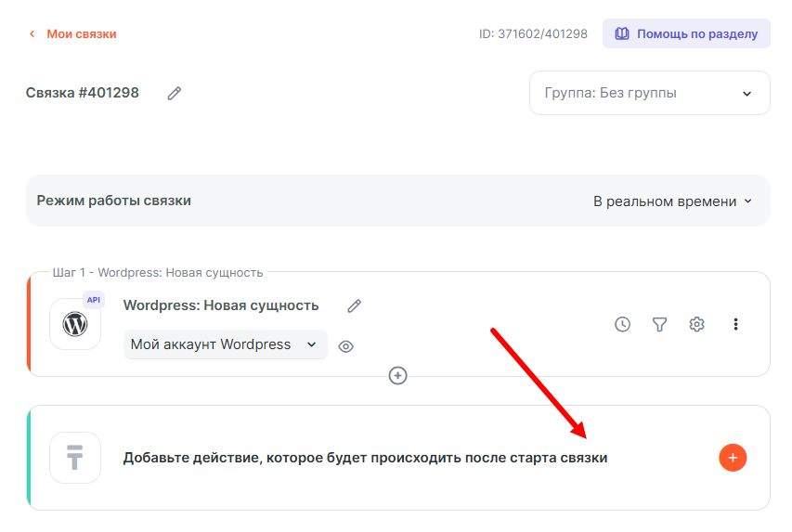The image size is (792, 532).
Task: Click the gray T placeholder icon
Action: (x=75, y=457)
